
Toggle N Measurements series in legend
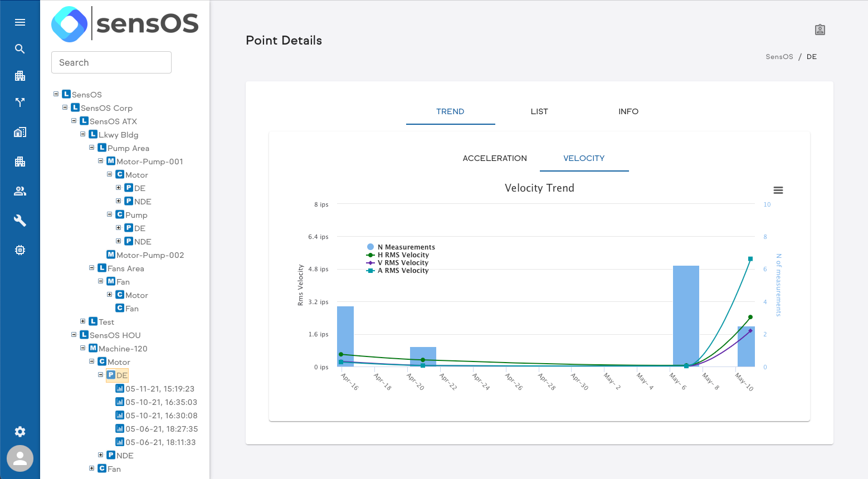click(401, 247)
